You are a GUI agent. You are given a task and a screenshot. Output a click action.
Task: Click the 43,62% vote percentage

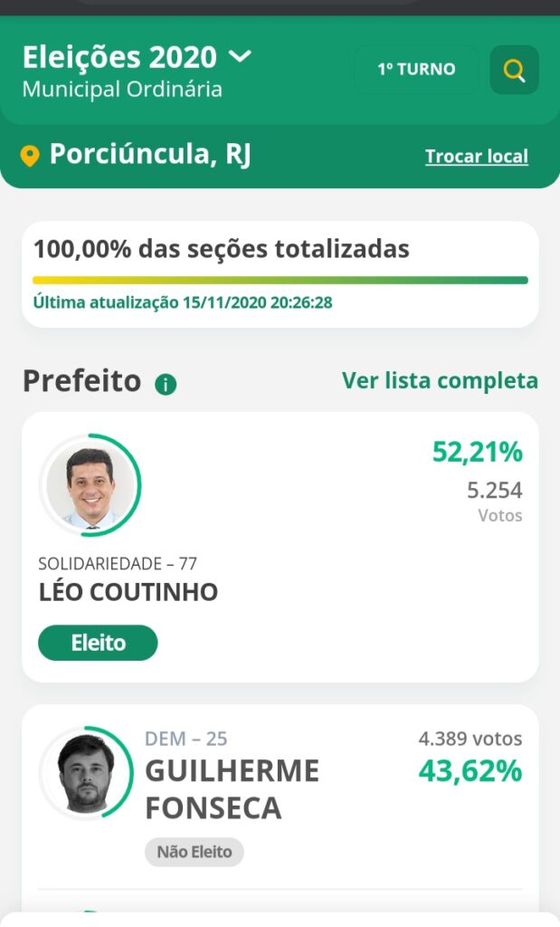470,771
